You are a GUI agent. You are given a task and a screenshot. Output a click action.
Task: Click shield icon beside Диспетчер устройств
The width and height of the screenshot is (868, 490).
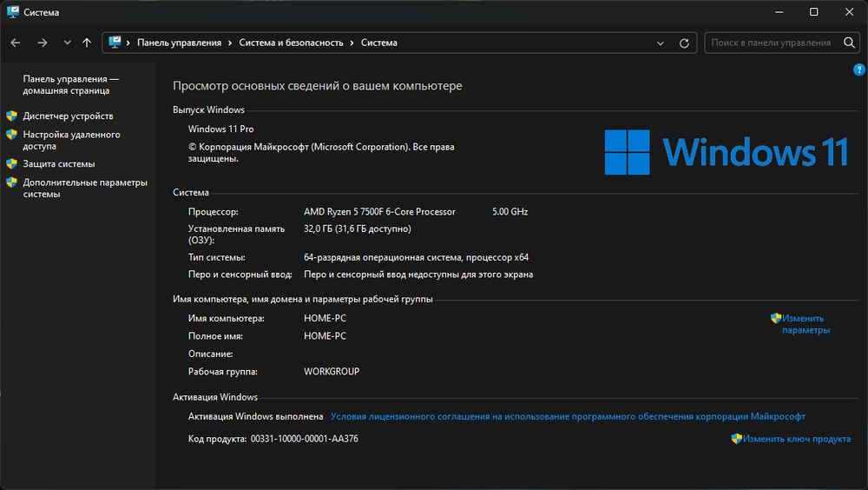click(x=11, y=116)
